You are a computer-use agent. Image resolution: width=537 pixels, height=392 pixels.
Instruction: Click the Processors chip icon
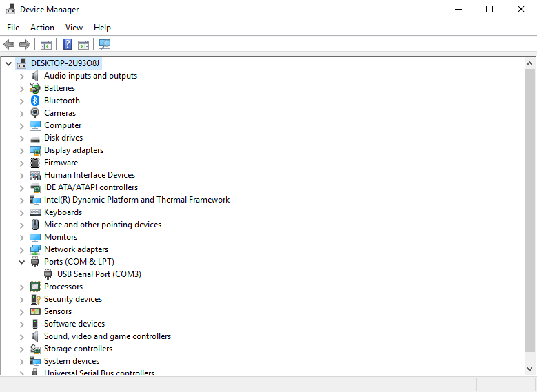(x=35, y=287)
